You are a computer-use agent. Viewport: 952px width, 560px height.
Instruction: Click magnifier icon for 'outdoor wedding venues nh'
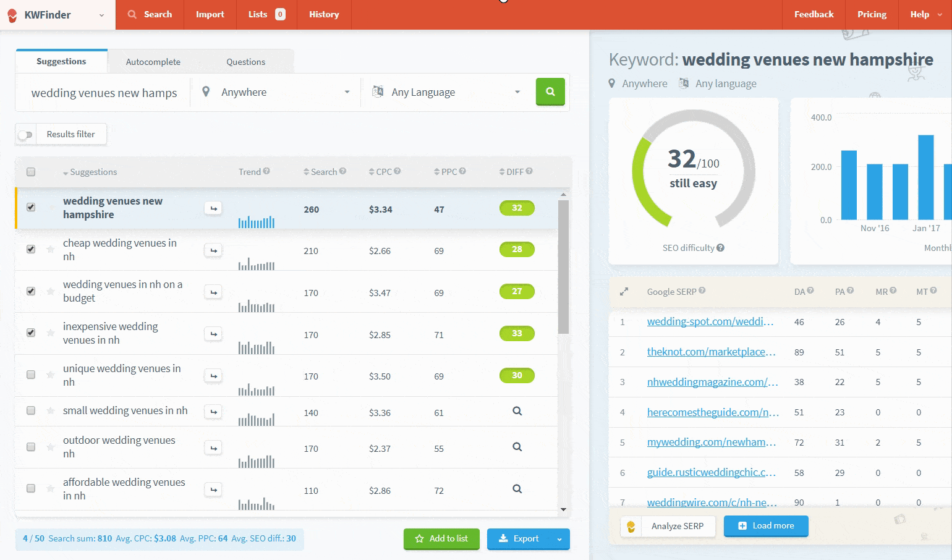pyautogui.click(x=517, y=448)
